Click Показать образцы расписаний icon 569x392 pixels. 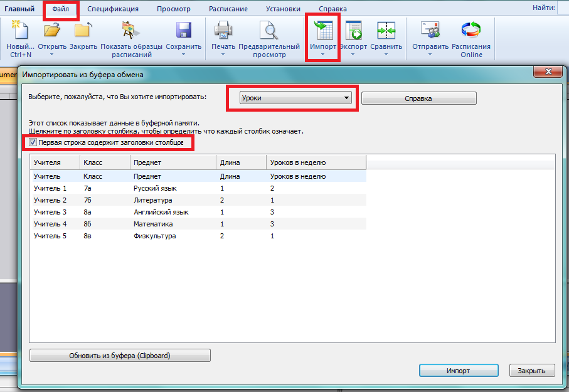[131, 30]
